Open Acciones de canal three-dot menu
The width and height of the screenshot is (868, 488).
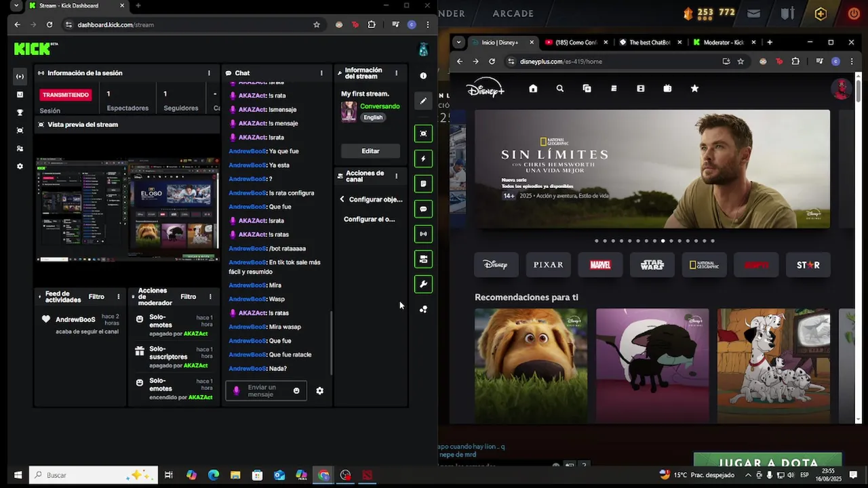pyautogui.click(x=397, y=176)
